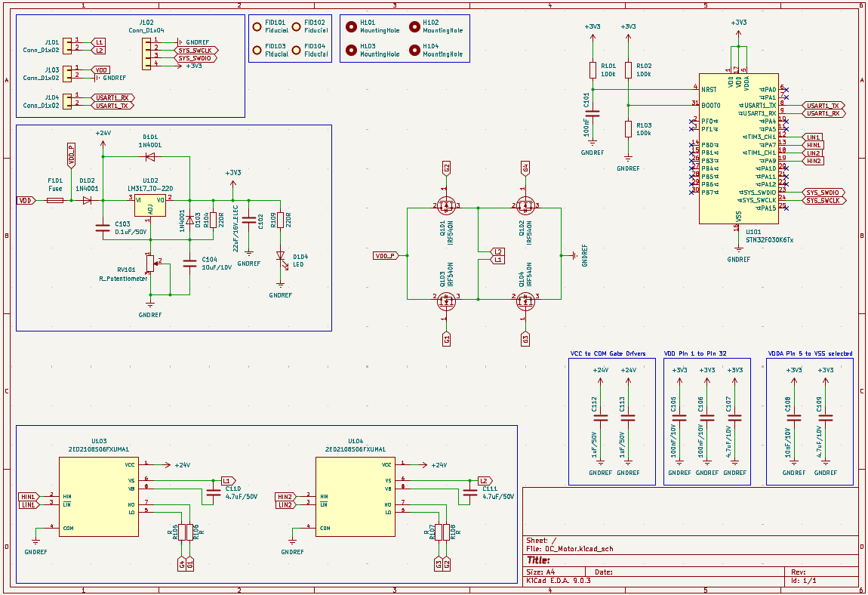Click the RV101 potentiometer symbol

point(150,263)
